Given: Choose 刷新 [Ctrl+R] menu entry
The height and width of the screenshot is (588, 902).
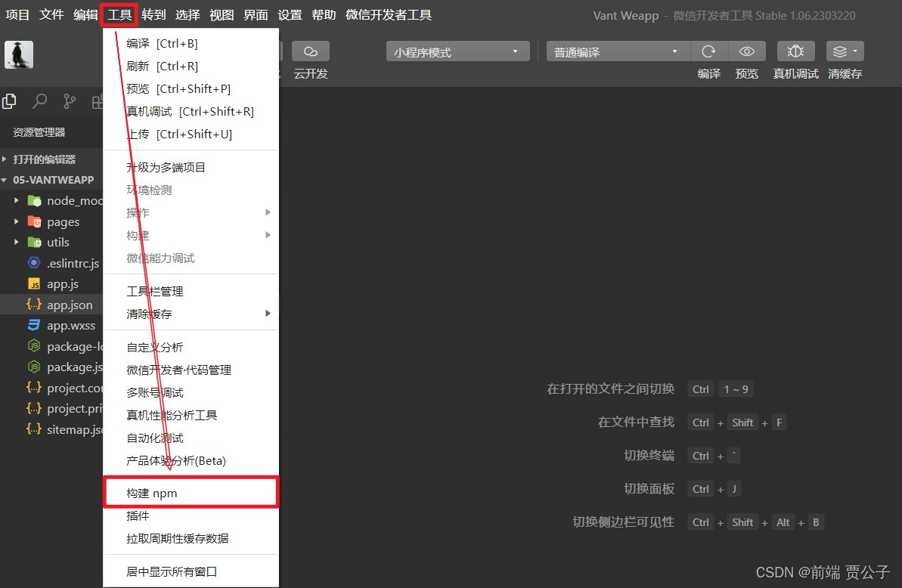Looking at the screenshot, I should pyautogui.click(x=191, y=66).
